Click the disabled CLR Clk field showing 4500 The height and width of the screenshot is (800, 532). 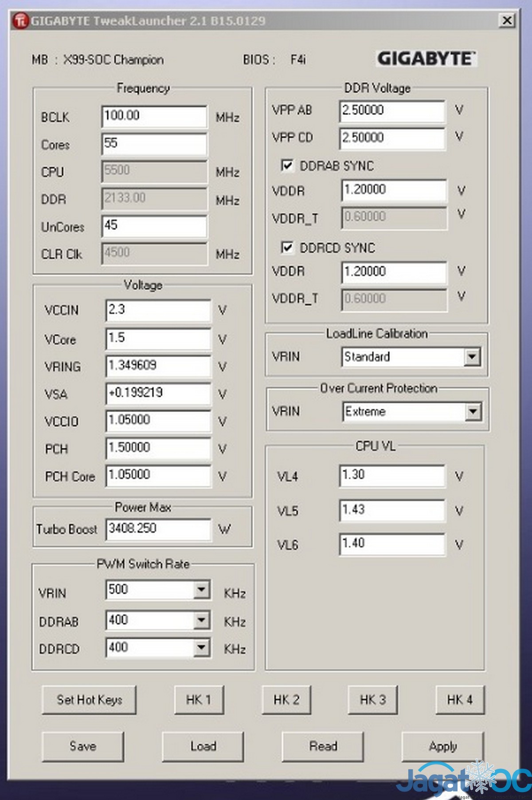tap(154, 254)
